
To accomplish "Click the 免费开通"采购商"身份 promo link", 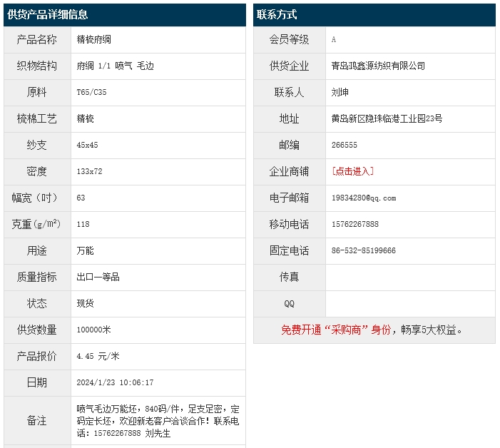I will pos(336,330).
